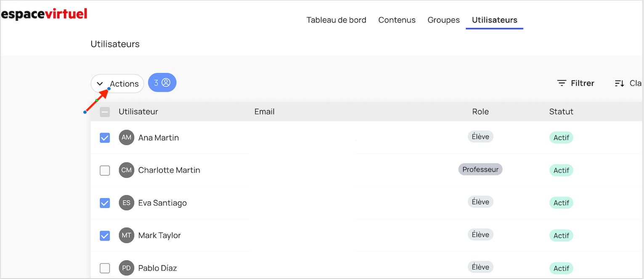Viewport: 644px width, 279px height.
Task: Click the AM avatar for Ana Martin
Action: tap(126, 137)
